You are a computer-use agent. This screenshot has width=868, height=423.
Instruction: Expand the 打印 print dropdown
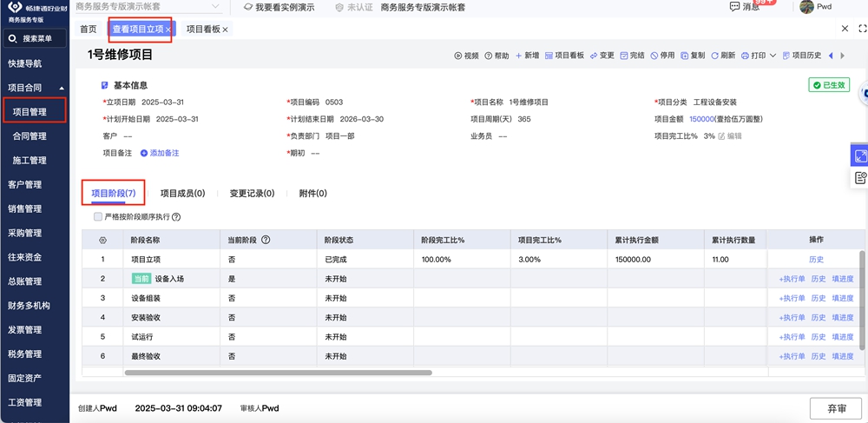(x=772, y=56)
